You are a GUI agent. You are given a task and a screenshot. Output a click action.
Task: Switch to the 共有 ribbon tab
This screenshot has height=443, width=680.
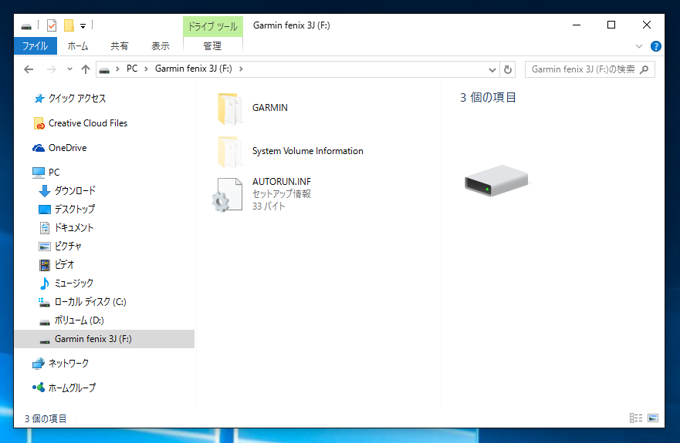click(x=119, y=46)
